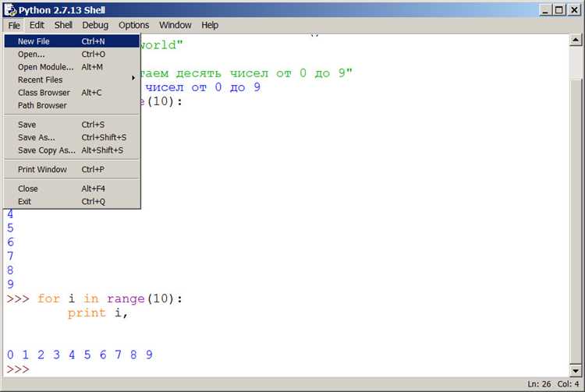Image resolution: width=585 pixels, height=392 pixels.
Task: Expand the Recent Files submenu arrow
Action: [x=133, y=78]
